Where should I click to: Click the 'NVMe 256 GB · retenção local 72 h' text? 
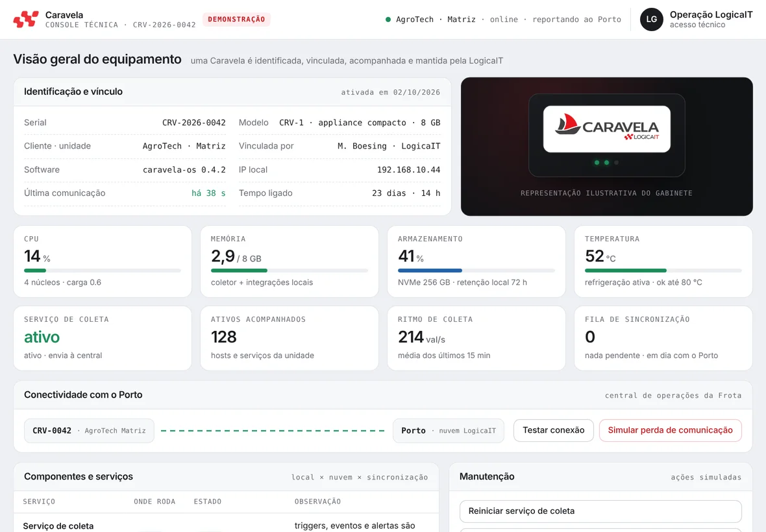[463, 283]
